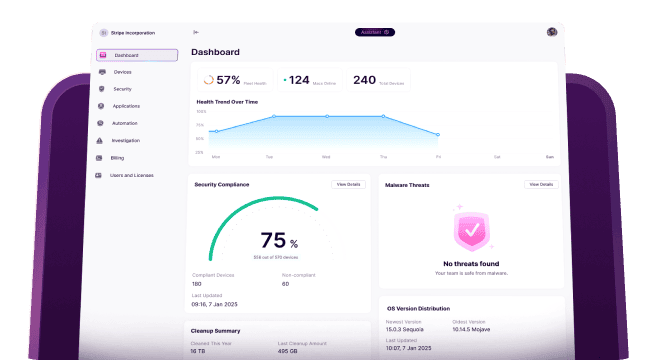This screenshot has width=656, height=360.
Task: Click 'Your team is safe from malware.' text
Action: 471,273
